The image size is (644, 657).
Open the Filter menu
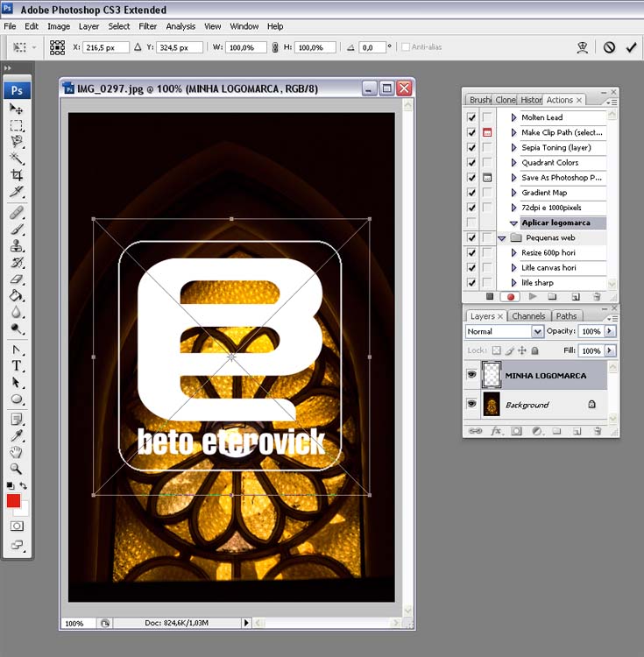click(147, 26)
